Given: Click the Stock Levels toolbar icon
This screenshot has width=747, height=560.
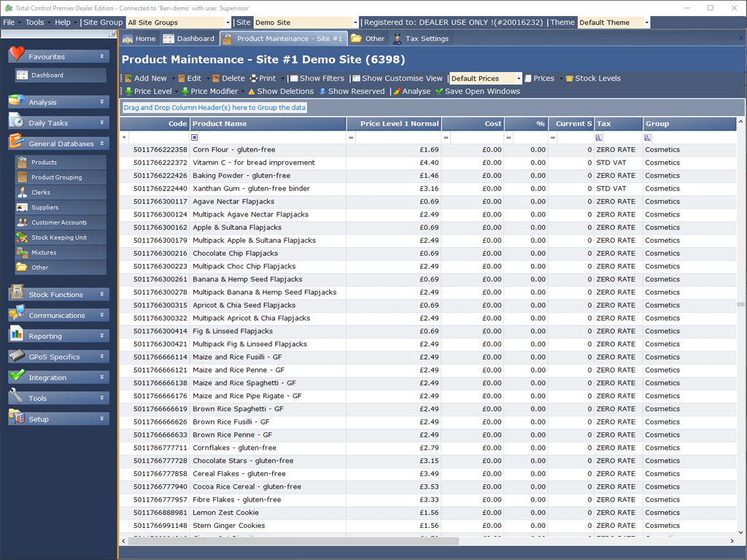Looking at the screenshot, I should (x=570, y=79).
